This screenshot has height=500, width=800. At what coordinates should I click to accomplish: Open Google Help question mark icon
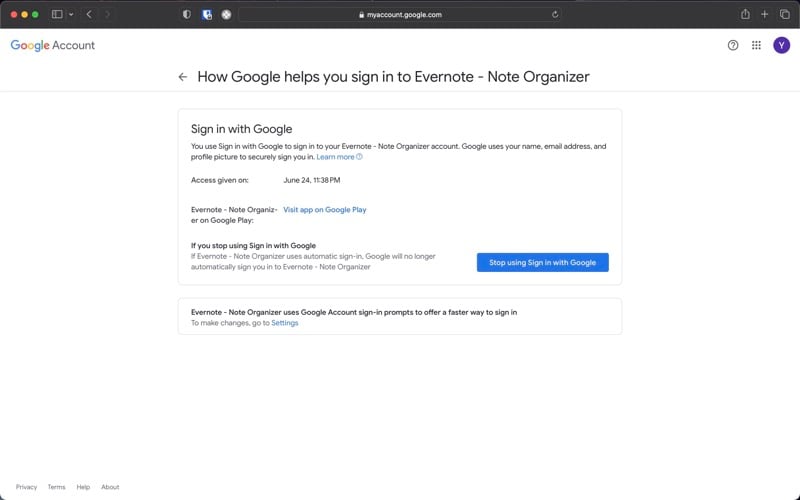point(733,45)
